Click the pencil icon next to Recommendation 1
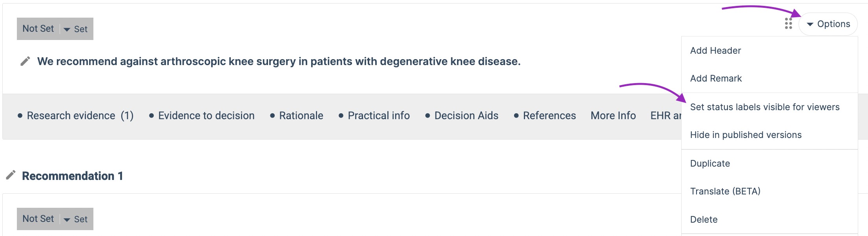 [x=11, y=175]
